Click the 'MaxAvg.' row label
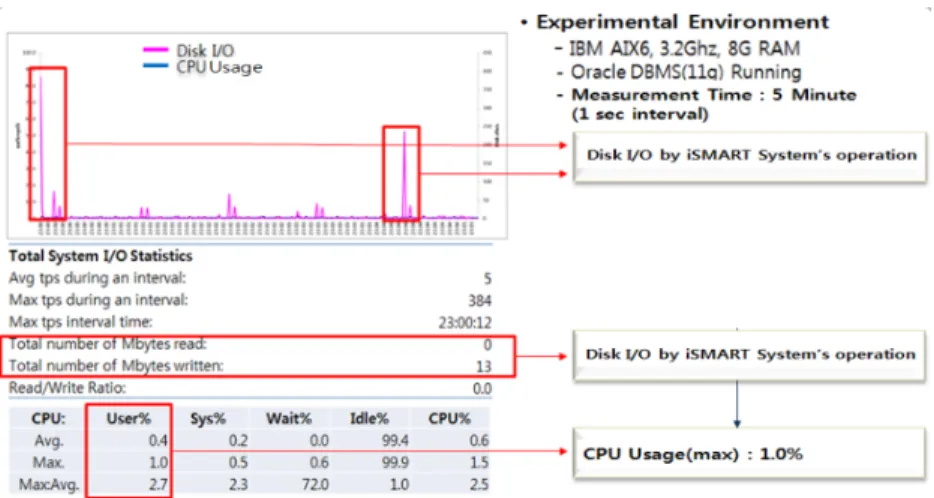934x498 pixels. (49, 484)
